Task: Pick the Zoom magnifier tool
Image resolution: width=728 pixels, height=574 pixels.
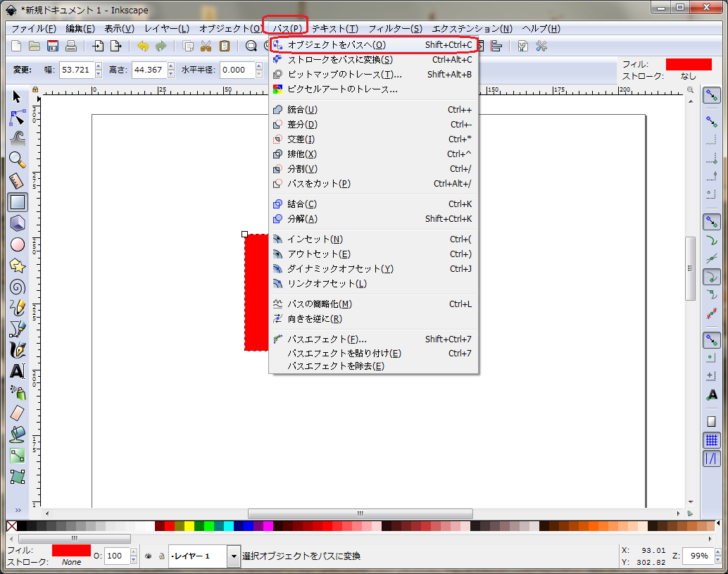Action: pyautogui.click(x=18, y=159)
